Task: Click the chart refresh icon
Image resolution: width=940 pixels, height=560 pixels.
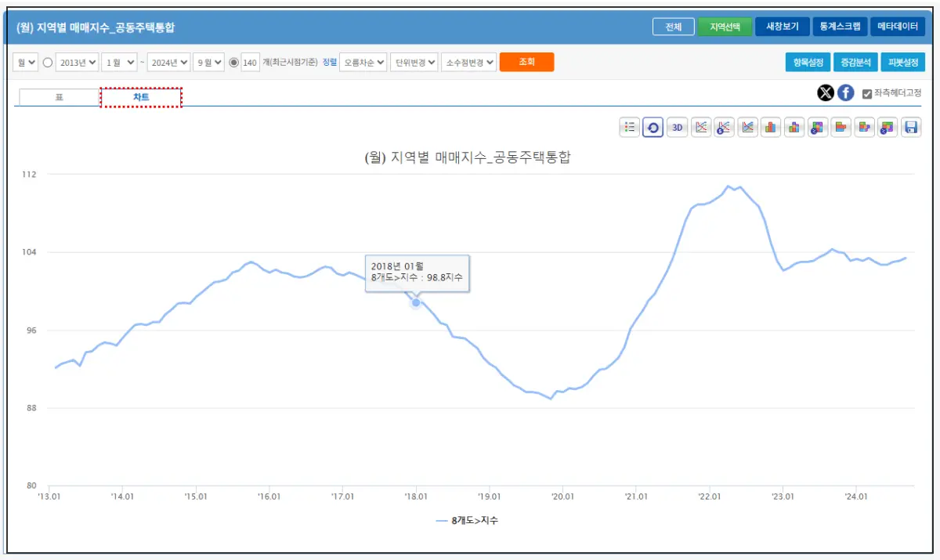Action: 653,127
